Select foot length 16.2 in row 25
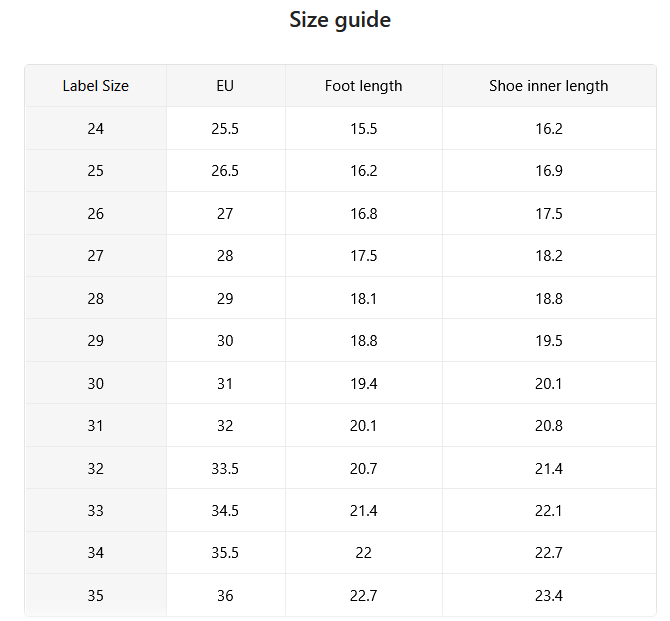Viewport: 670px width, 621px height. coord(363,171)
